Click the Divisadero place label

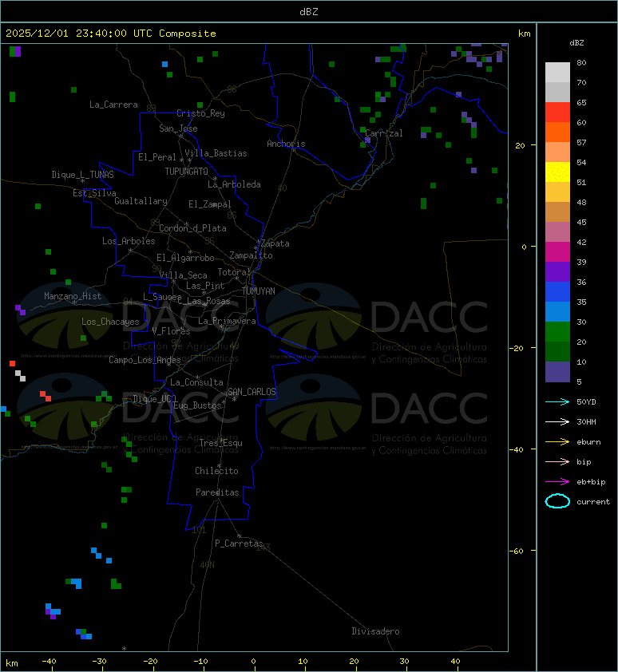[376, 631]
